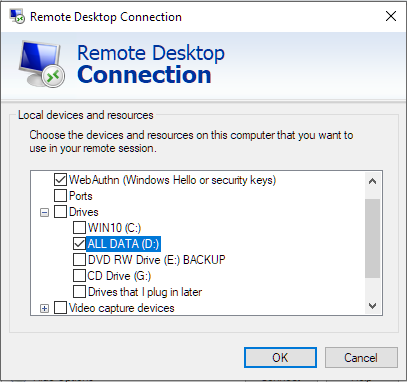Close the Remote Desktop Connection dialog
This screenshot has width=407, height=382.
(391, 16)
